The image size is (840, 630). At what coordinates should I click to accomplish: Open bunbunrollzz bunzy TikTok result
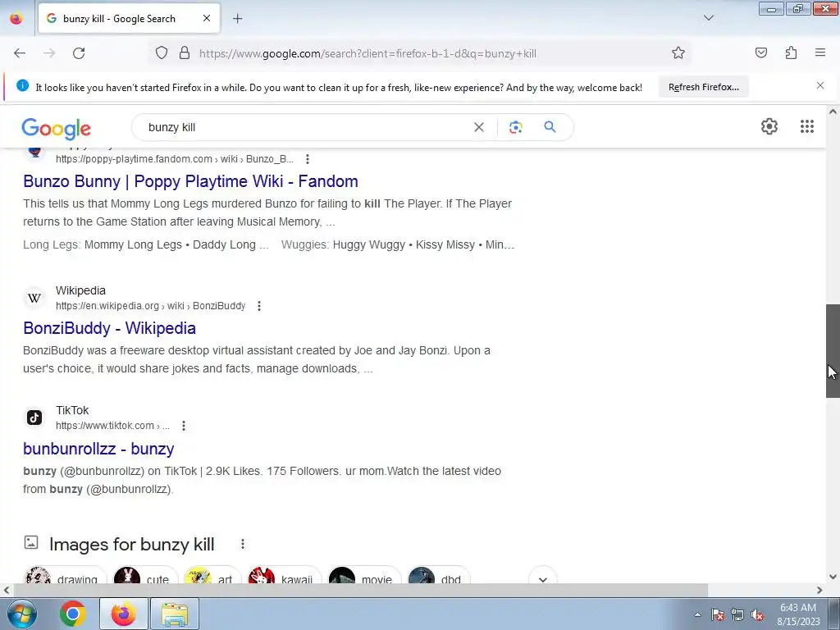point(98,449)
